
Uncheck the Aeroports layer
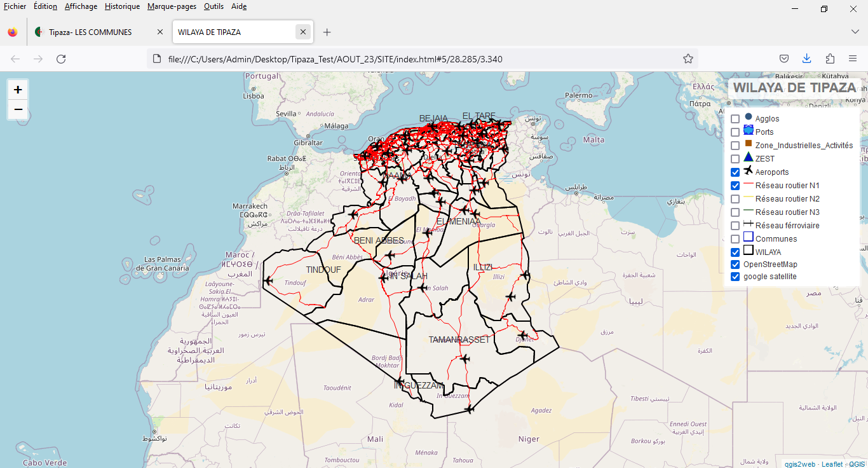735,172
